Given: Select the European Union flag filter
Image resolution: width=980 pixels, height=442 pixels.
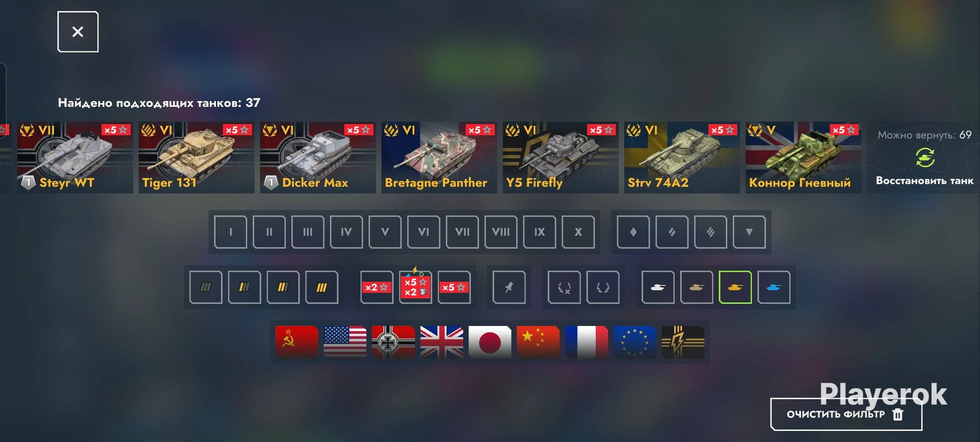Looking at the screenshot, I should point(634,342).
